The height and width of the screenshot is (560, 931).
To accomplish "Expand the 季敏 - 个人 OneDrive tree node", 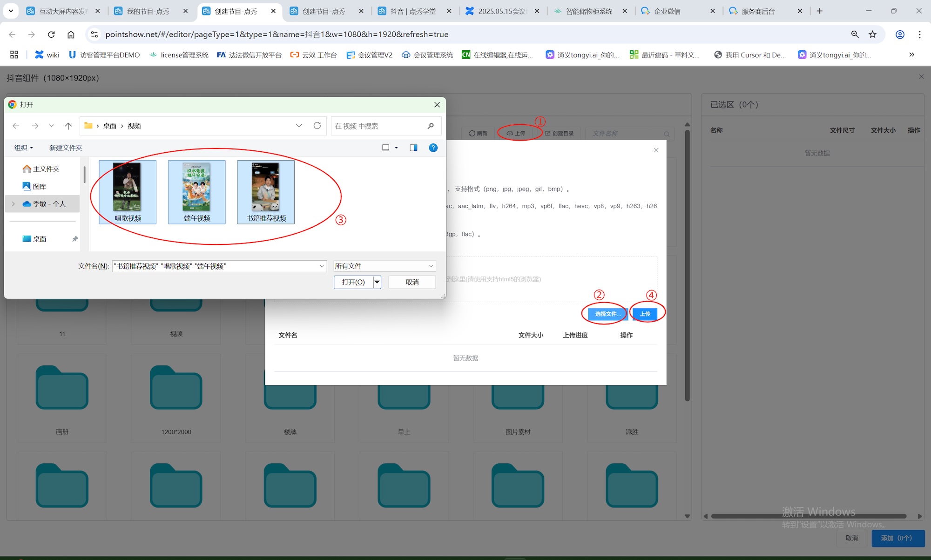I will point(13,204).
